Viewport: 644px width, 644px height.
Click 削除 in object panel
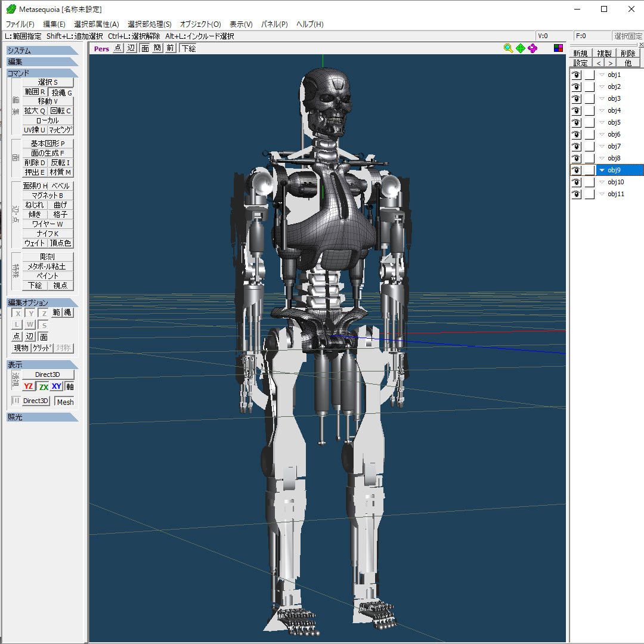click(628, 54)
